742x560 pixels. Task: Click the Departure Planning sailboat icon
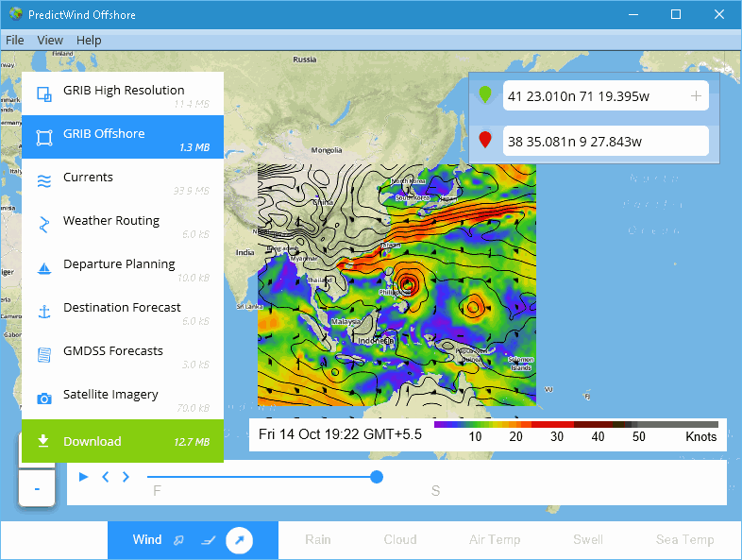point(44,268)
